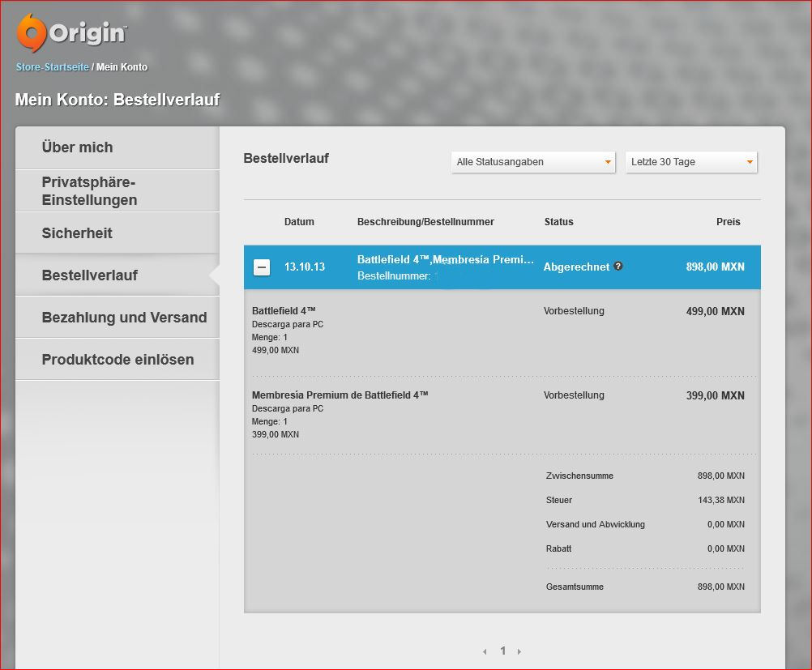Viewport: 812px width, 670px height.
Task: Click the Mein Konto breadcrumb
Action: coord(122,66)
